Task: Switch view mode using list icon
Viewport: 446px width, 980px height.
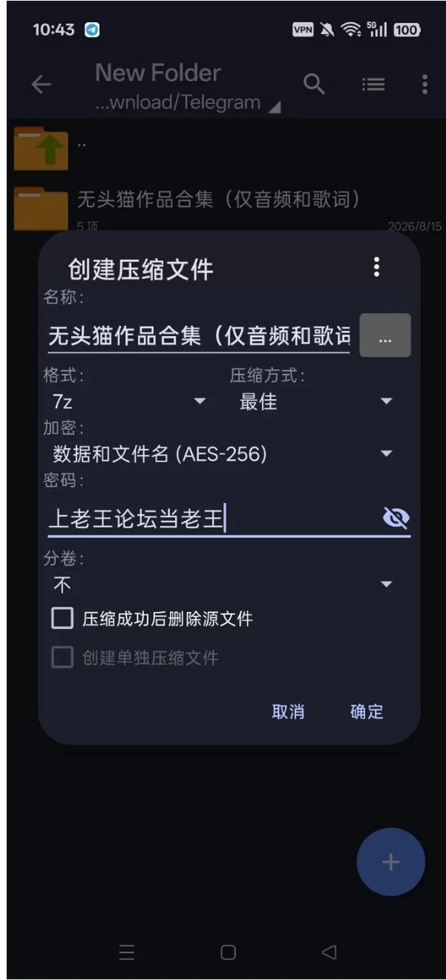Action: (374, 85)
